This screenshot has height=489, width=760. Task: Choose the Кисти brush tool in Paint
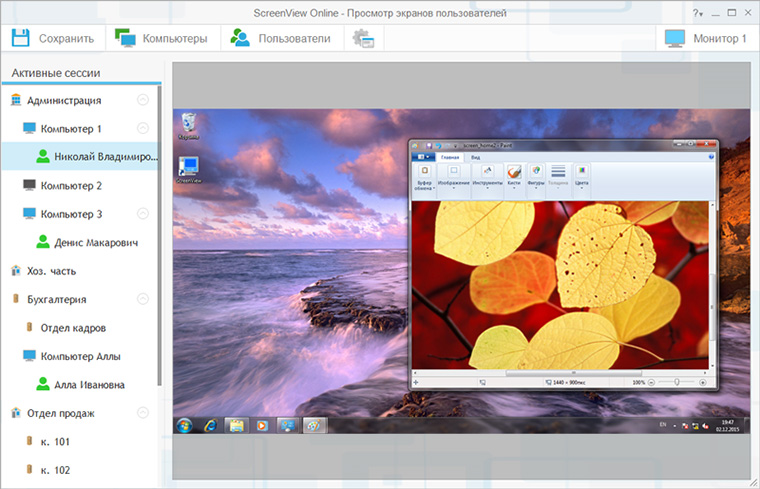(x=514, y=175)
